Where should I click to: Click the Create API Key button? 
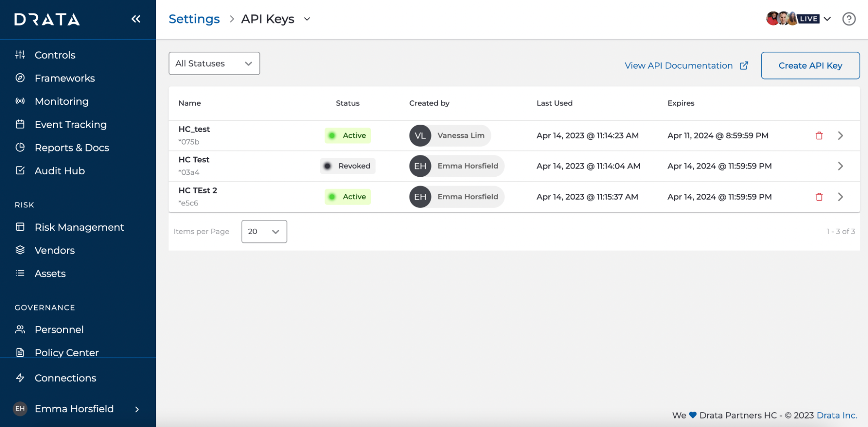[x=810, y=66]
